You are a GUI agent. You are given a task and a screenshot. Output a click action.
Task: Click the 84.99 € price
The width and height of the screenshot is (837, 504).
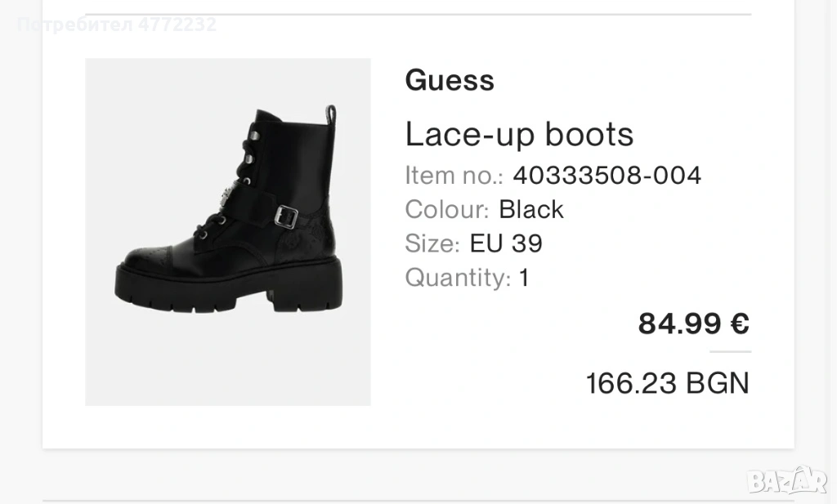click(x=693, y=324)
